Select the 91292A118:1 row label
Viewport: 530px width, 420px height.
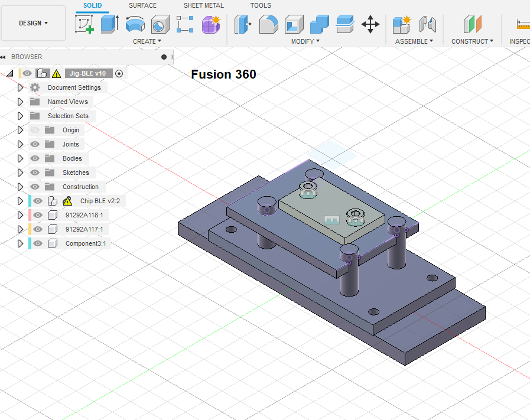point(84,215)
